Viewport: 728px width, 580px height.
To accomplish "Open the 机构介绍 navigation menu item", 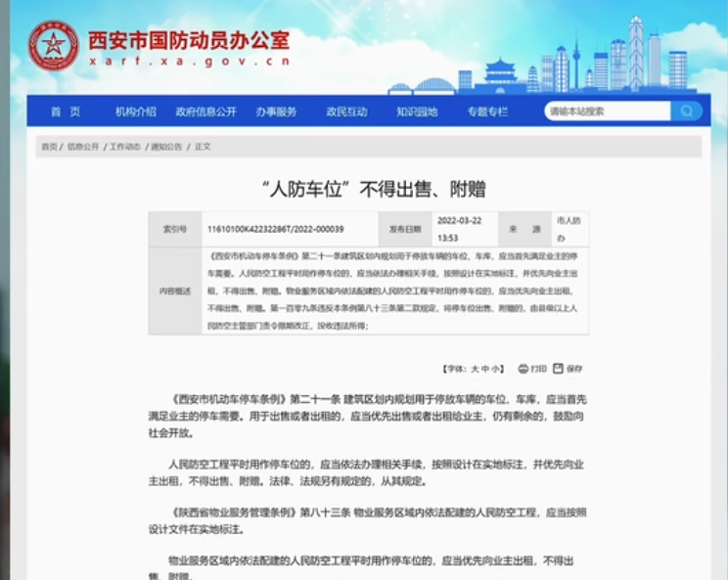I will coord(135,112).
